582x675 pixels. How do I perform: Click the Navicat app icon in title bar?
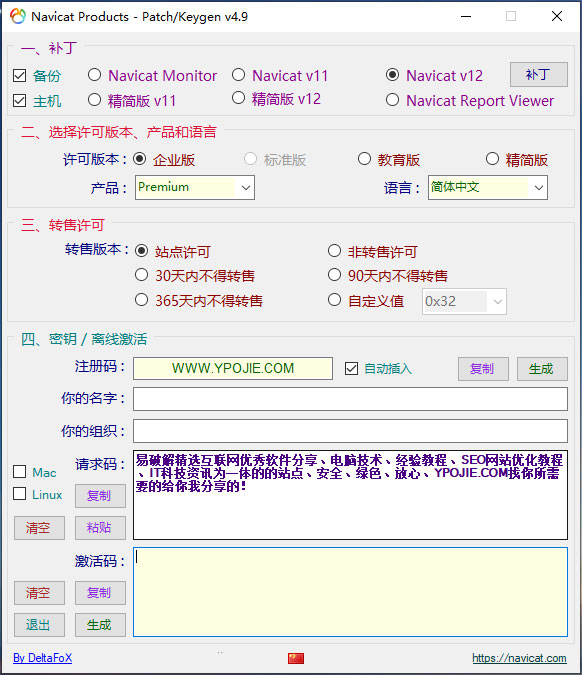18,16
